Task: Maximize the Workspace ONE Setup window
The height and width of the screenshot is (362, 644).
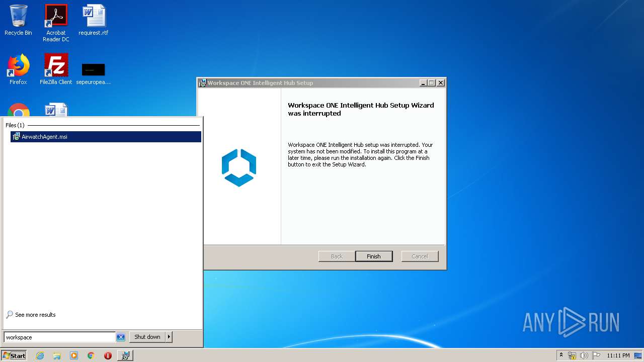Action: click(432, 83)
